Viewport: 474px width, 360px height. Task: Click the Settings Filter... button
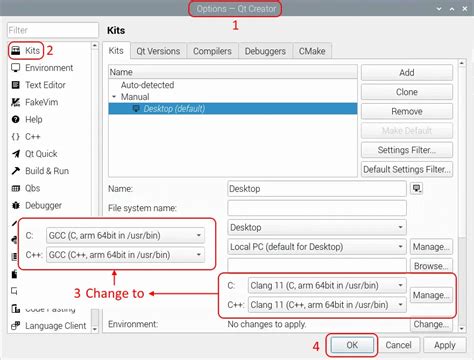pos(407,150)
